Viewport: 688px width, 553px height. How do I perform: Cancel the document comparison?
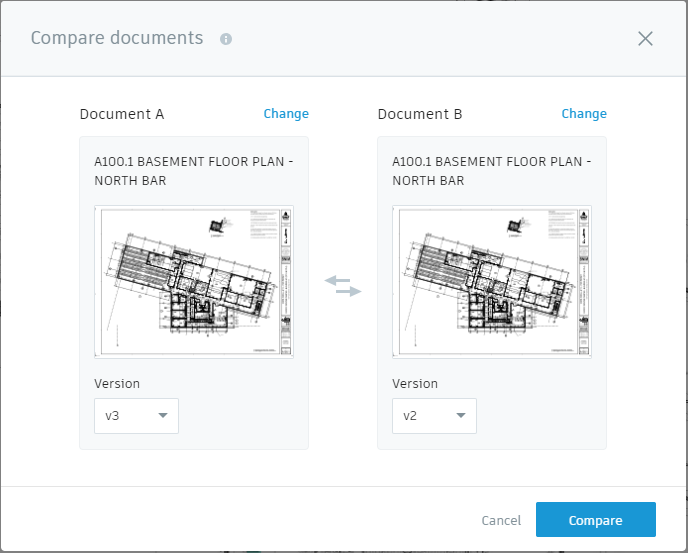[501, 520]
